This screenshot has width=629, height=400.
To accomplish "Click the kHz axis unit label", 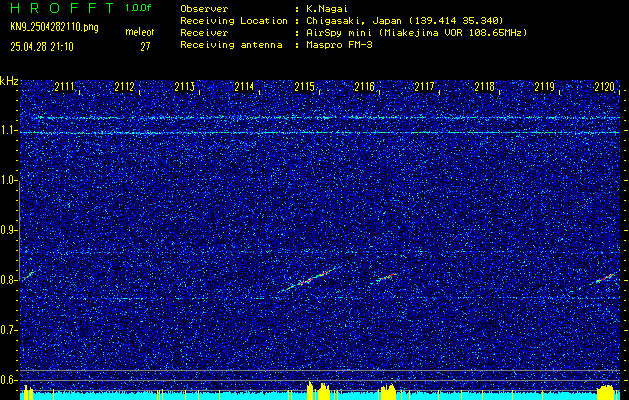I will 9,81.
